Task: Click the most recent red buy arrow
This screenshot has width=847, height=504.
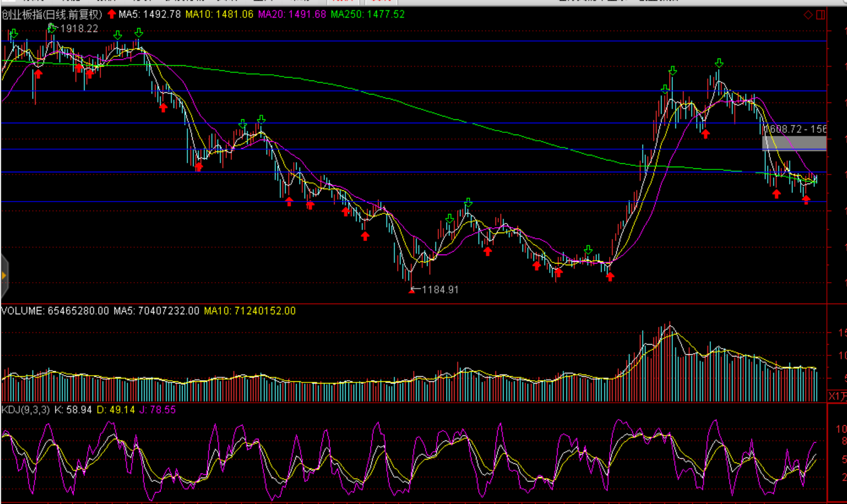Action: [x=806, y=199]
